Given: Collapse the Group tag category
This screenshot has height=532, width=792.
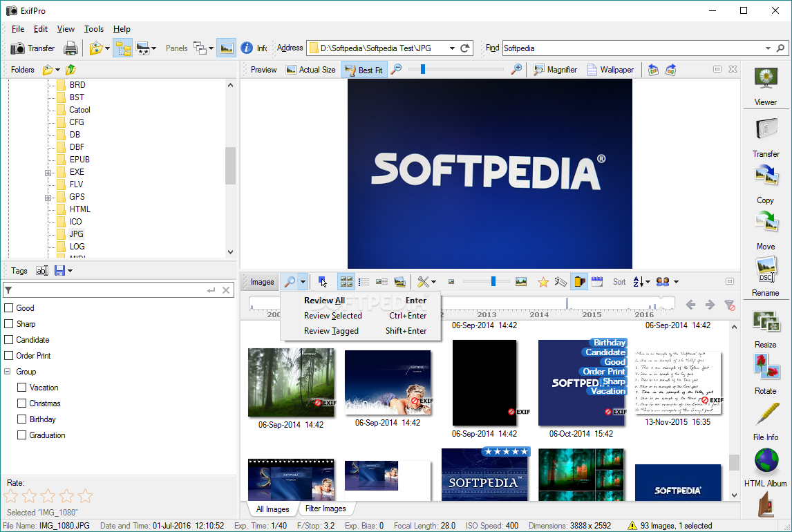Looking at the screenshot, I should coord(8,372).
